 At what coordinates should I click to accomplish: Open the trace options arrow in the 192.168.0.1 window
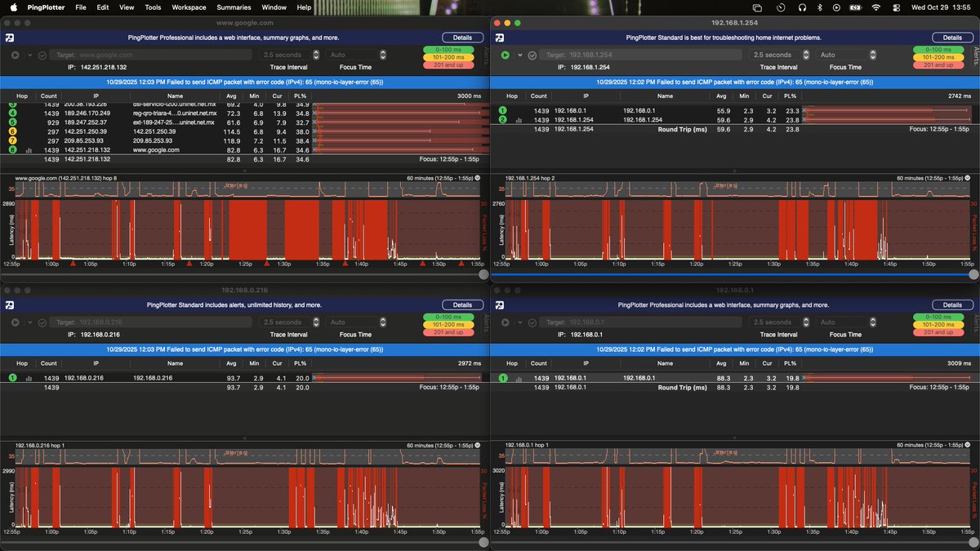pos(520,323)
